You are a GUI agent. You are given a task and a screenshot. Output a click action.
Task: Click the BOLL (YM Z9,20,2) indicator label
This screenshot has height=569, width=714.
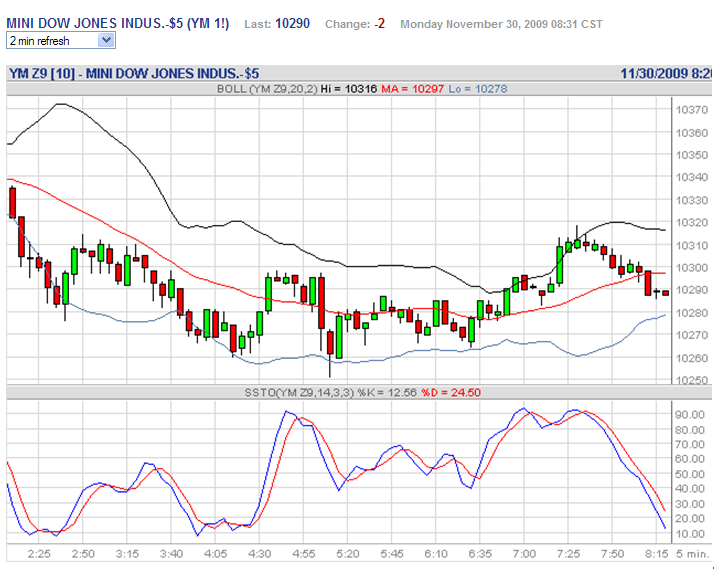click(x=267, y=89)
